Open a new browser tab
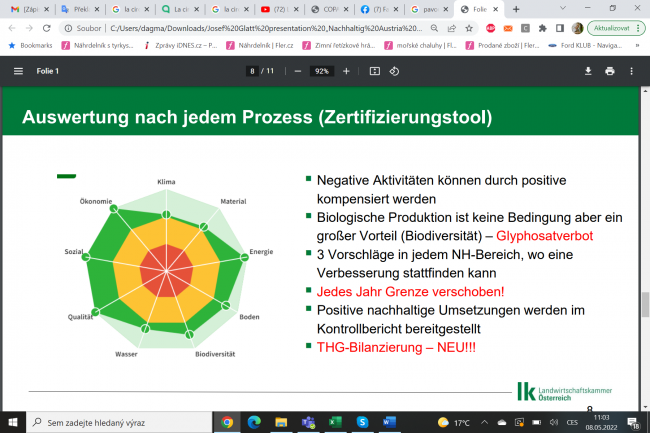650x433 pixels. (516, 9)
